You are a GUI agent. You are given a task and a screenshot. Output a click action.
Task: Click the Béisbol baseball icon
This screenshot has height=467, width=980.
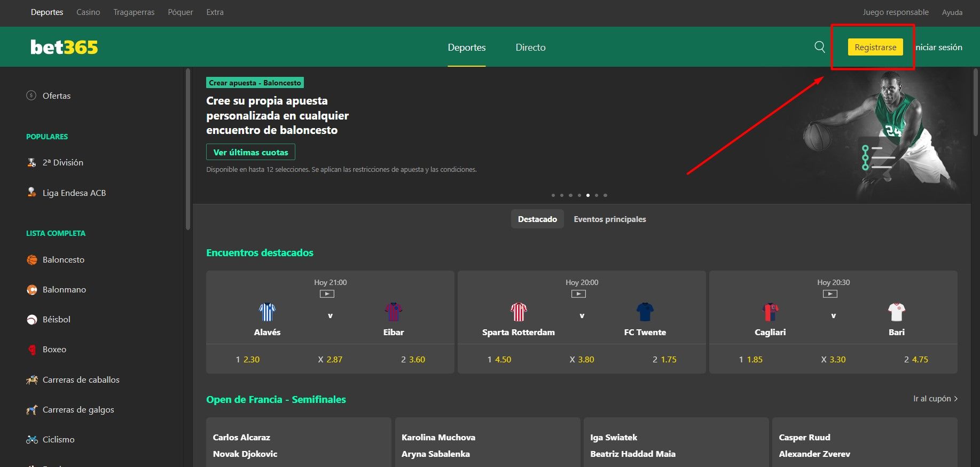pos(32,320)
